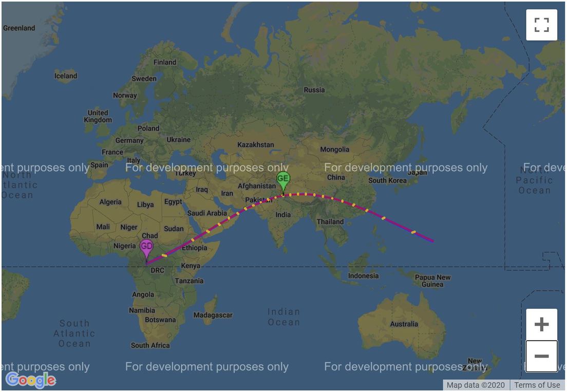Select the green GE map marker
The image size is (567, 392).
pos(283,180)
